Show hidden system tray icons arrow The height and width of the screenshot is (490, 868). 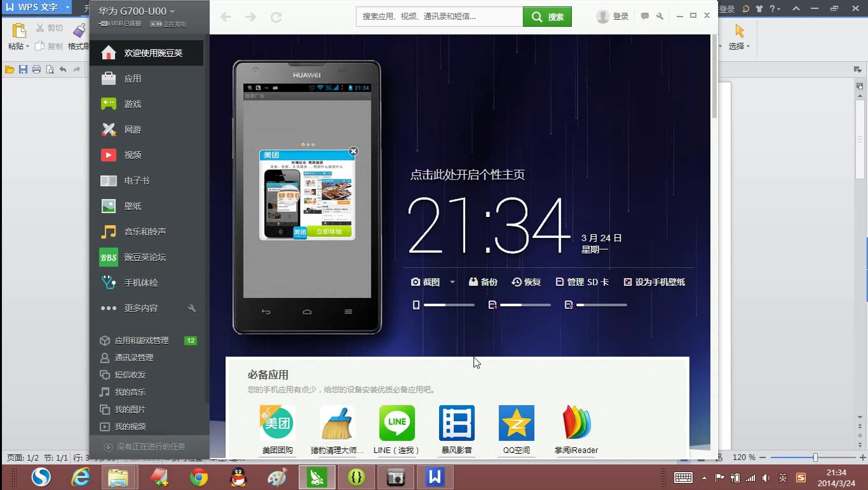click(705, 477)
